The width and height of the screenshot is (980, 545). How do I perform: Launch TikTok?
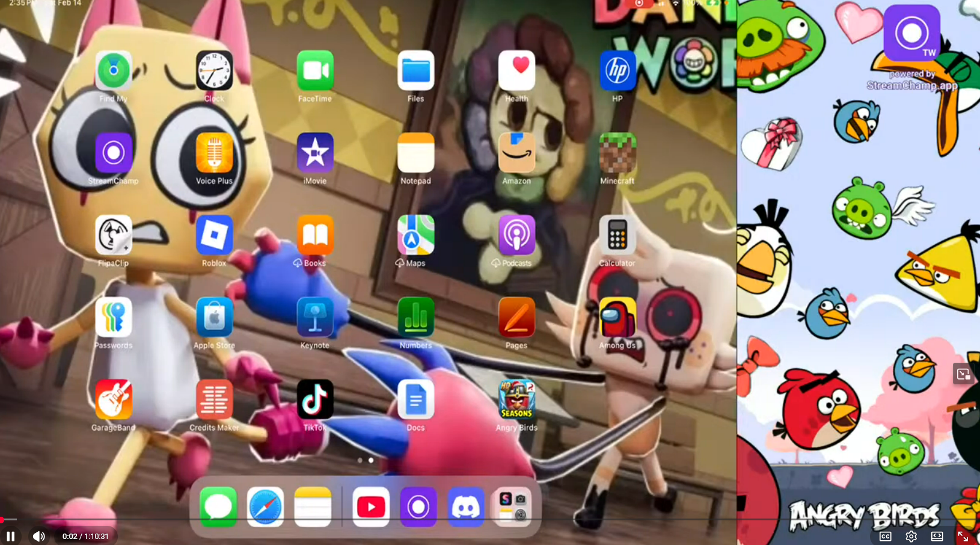coord(315,399)
